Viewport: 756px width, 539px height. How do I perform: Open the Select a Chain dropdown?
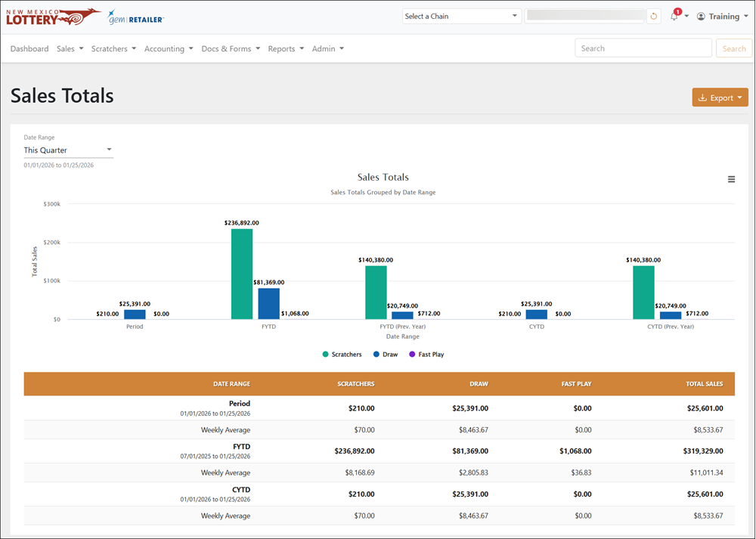point(461,17)
